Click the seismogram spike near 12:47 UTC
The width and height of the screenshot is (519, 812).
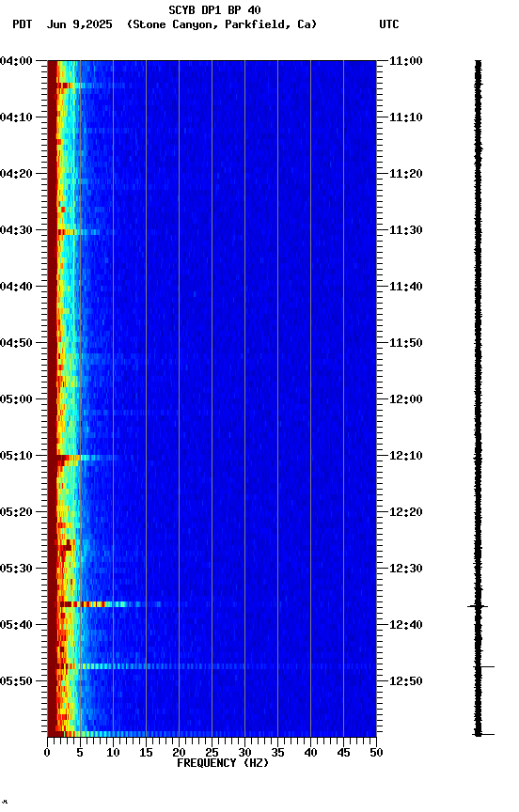(484, 667)
